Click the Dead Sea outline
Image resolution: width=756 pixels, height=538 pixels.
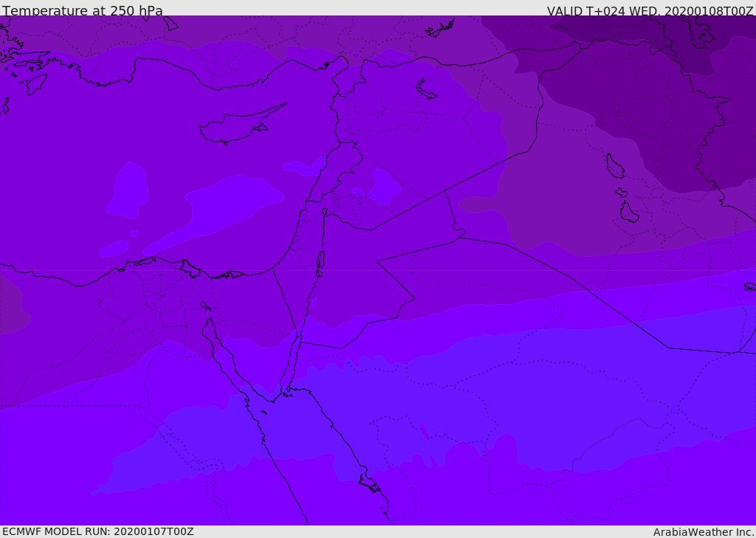coord(320,262)
